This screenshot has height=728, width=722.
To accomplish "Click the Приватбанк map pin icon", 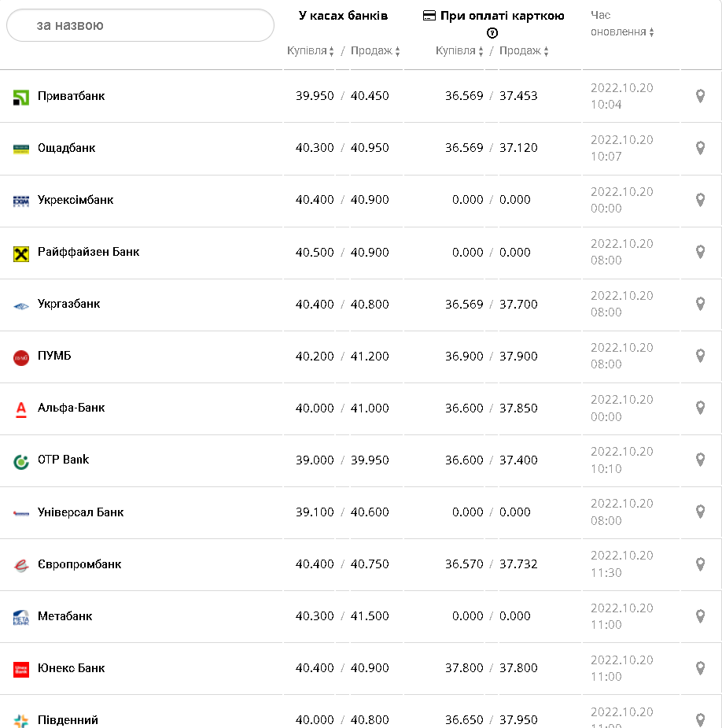I will [700, 96].
